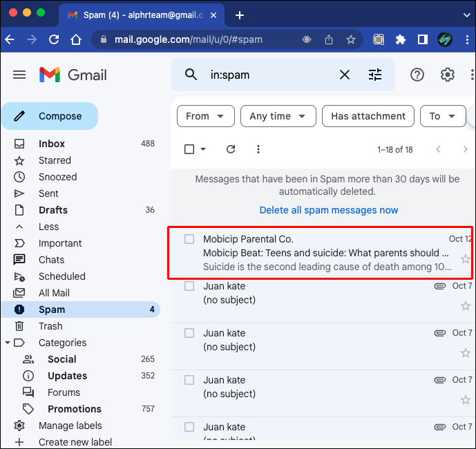Select the second Juan kate email checkbox

point(189,333)
